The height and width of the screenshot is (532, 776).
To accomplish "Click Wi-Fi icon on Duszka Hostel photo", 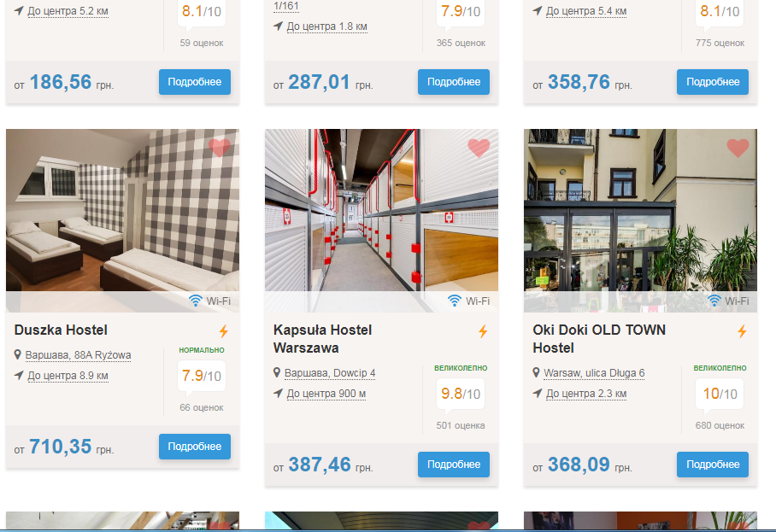I will coord(196,301).
